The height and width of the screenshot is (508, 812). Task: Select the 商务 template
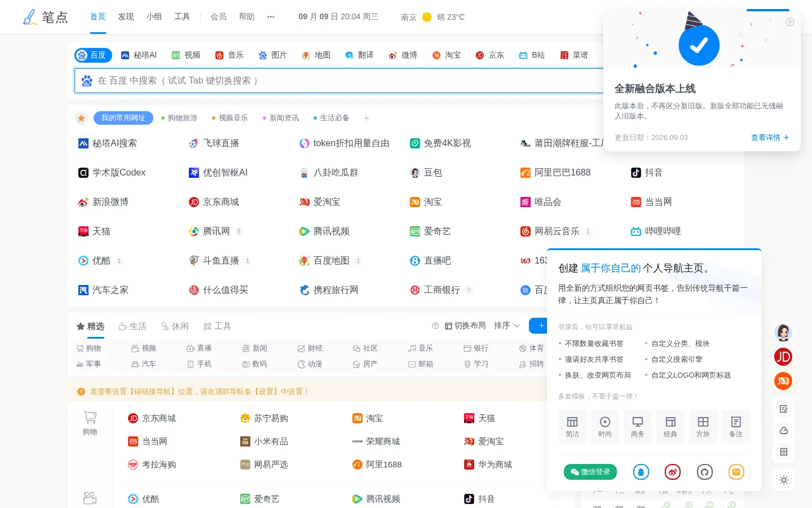(638, 427)
